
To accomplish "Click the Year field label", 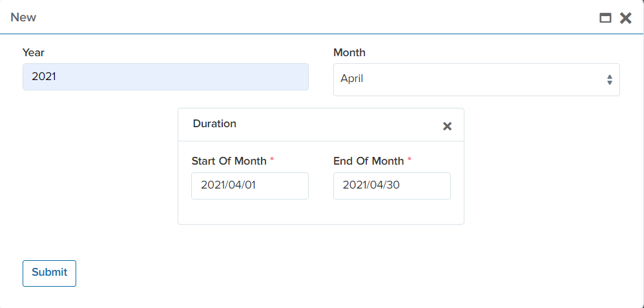I will pyautogui.click(x=34, y=52).
